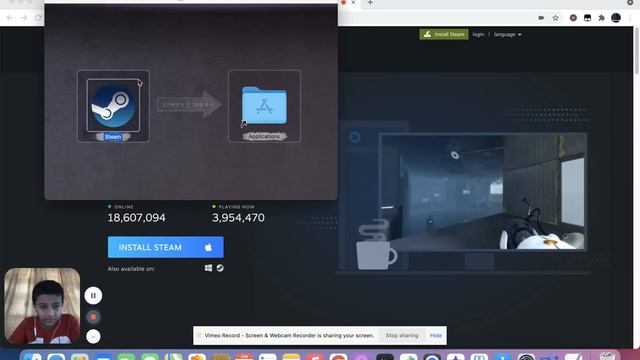
Task: Open the black square extension icon
Action: coord(587,18)
